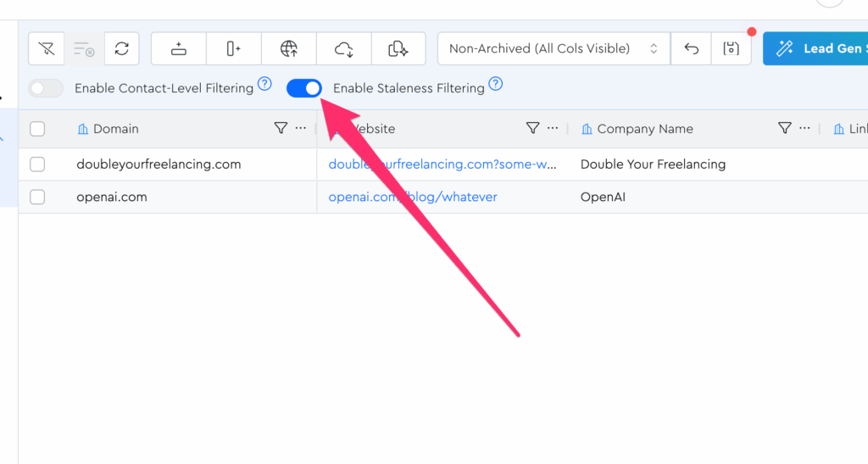Image resolution: width=868 pixels, height=464 pixels.
Task: Check the box for doubleyourfreelancing.com row
Action: 37,165
